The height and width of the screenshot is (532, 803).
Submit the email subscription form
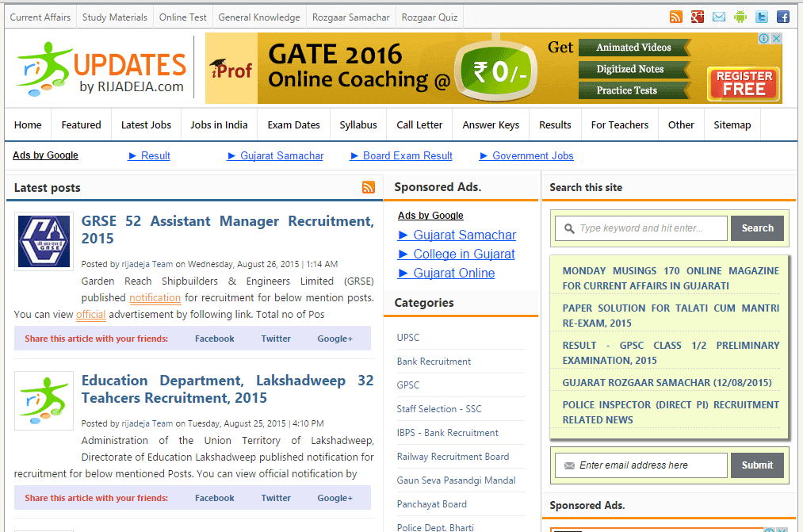757,465
